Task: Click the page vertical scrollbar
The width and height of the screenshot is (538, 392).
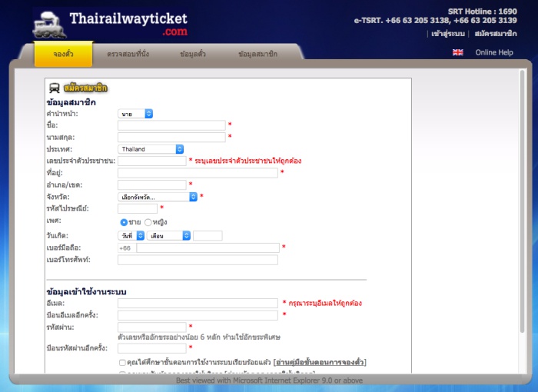Action: 522,201
